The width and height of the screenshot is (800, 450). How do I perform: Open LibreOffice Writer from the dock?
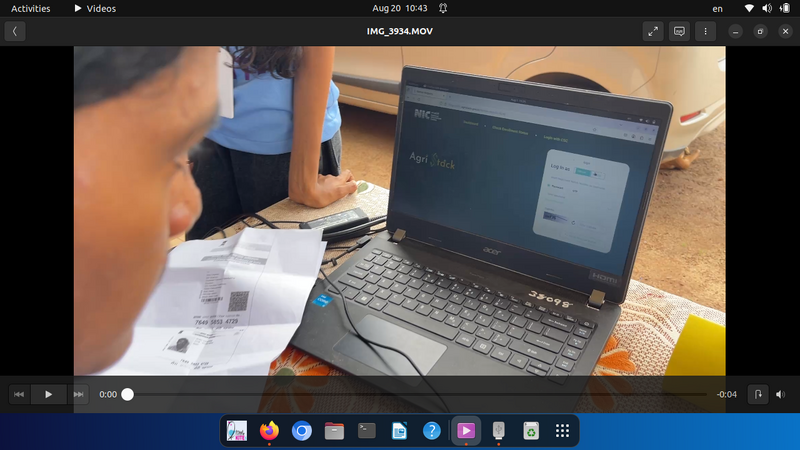coord(399,430)
